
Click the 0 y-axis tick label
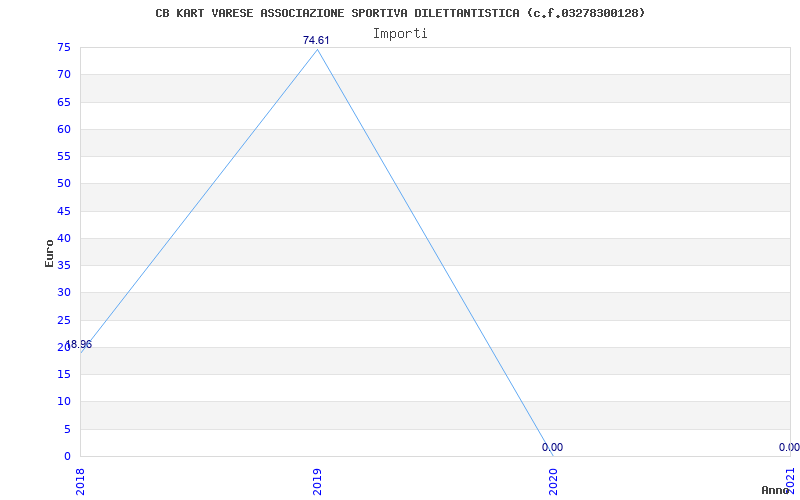point(67,456)
